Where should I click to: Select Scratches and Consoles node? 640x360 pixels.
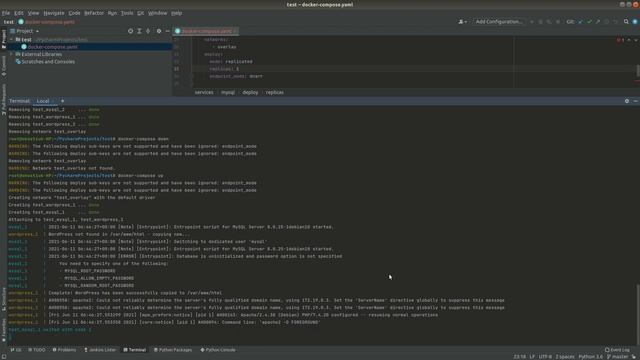point(45,62)
